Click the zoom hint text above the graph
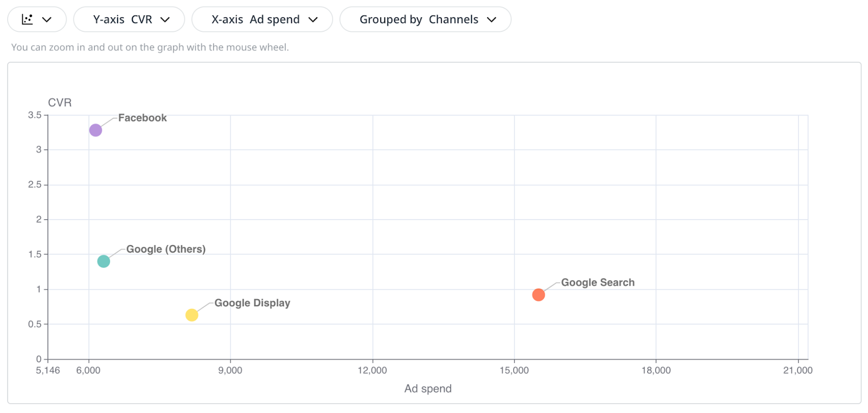Screen dimensions: 868x413 [x=150, y=47]
